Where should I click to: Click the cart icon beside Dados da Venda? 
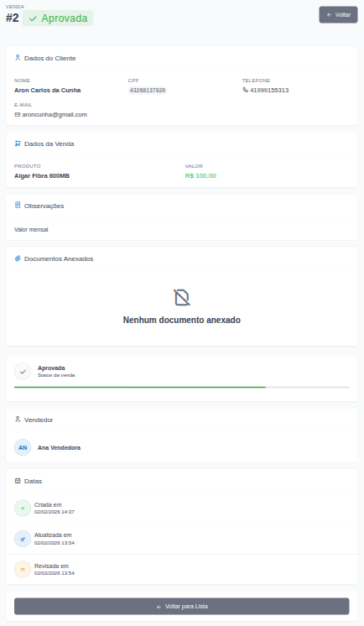click(x=18, y=143)
